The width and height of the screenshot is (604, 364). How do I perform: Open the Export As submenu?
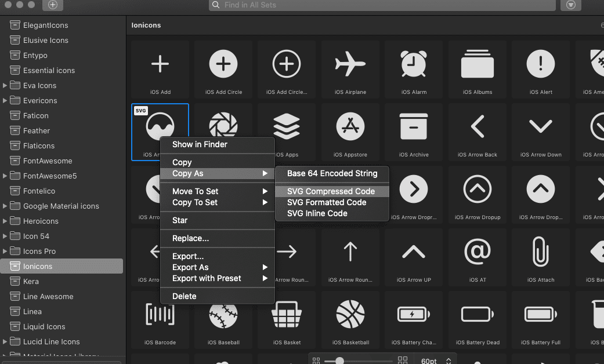click(217, 267)
